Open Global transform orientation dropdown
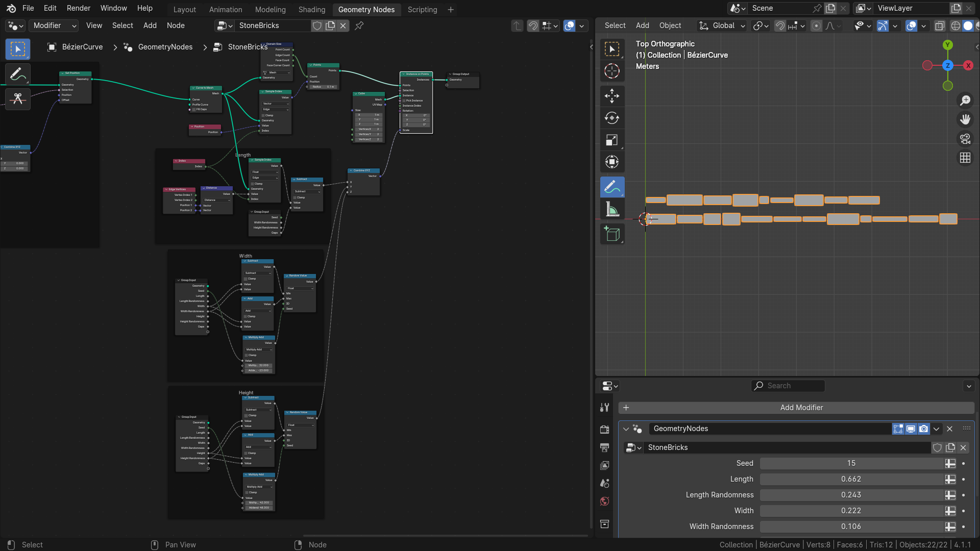Image resolution: width=980 pixels, height=551 pixels. [x=723, y=26]
